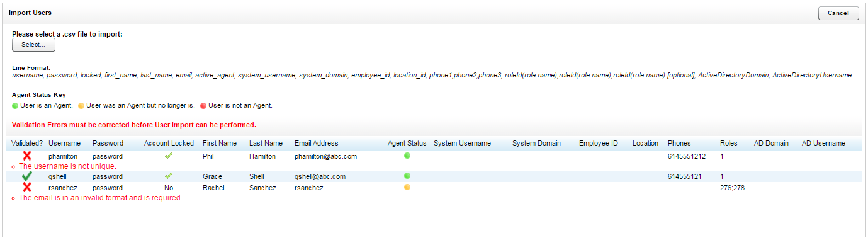Click the System Domain column header
The height and width of the screenshot is (240, 868).
[x=536, y=143]
